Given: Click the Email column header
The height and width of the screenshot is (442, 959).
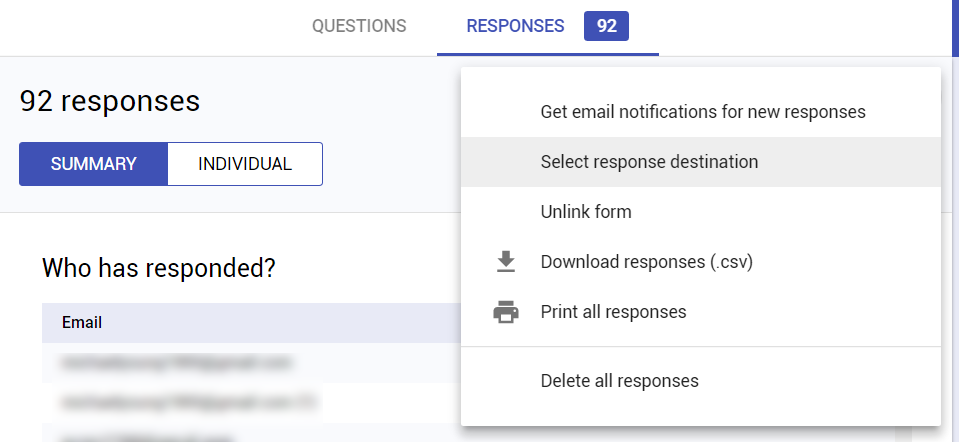Looking at the screenshot, I should tap(82, 322).
